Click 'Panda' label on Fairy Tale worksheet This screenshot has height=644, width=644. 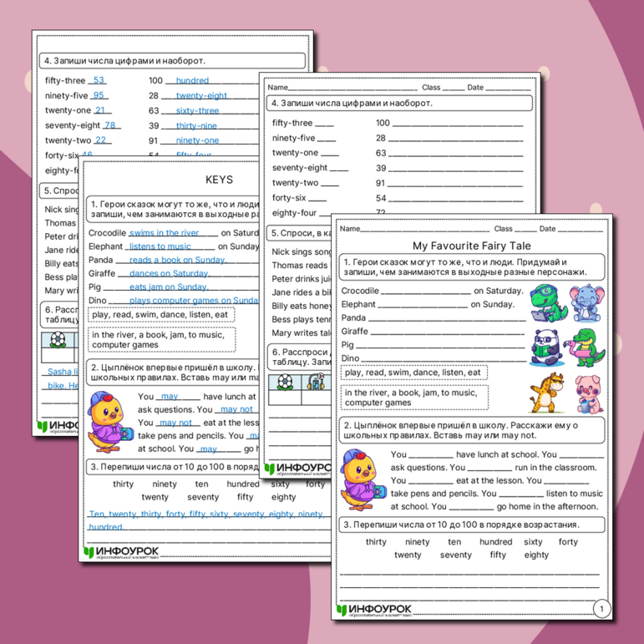coord(353,318)
